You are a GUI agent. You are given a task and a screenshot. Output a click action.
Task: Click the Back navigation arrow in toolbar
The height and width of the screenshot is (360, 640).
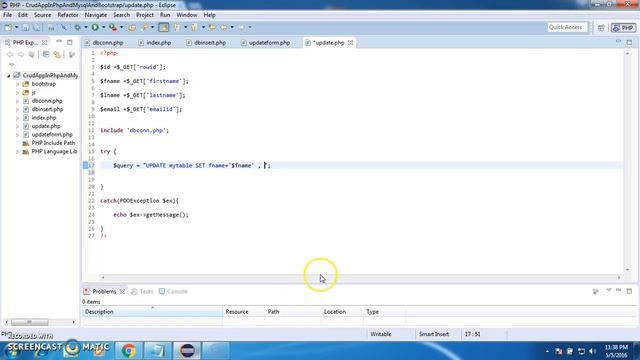224,27
